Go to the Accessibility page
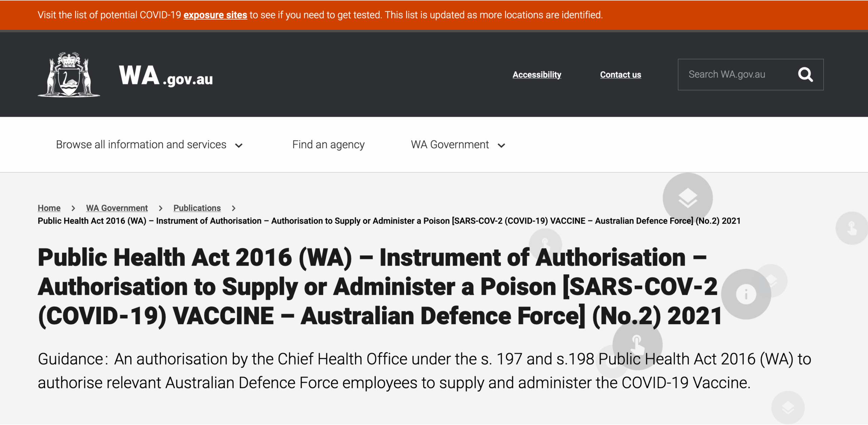Image resolution: width=868 pixels, height=425 pixels. tap(537, 75)
